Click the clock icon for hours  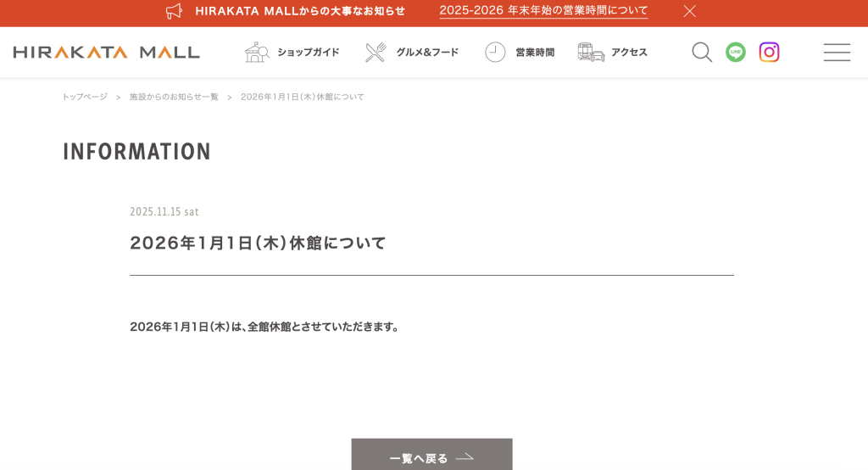pyautogui.click(x=495, y=52)
